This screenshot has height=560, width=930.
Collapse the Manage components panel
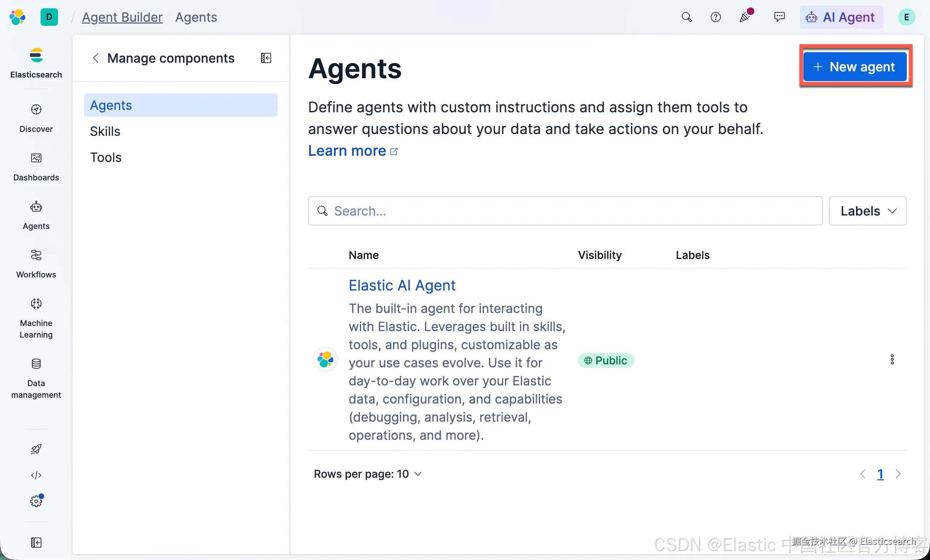click(266, 58)
